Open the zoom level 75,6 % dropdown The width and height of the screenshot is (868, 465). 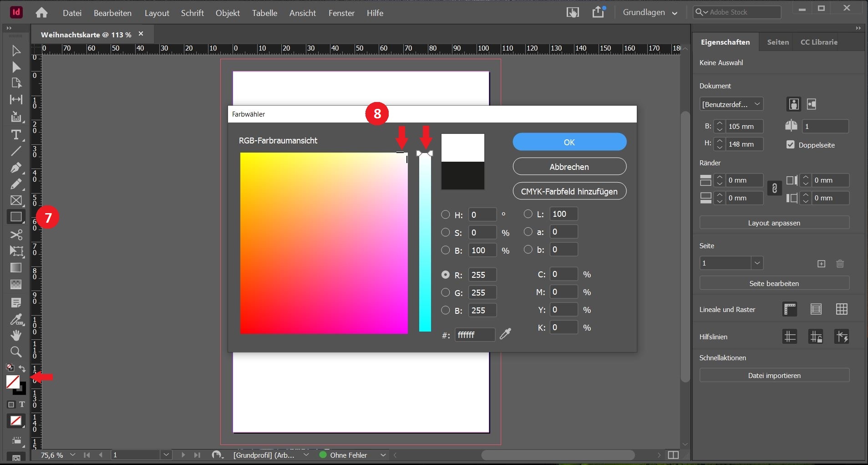tap(72, 455)
